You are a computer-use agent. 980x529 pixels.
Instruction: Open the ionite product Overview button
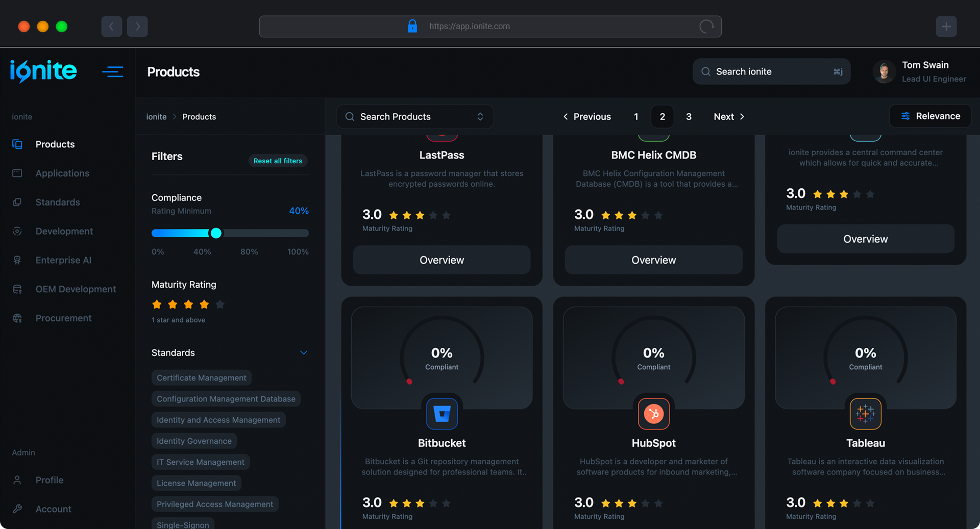(866, 239)
